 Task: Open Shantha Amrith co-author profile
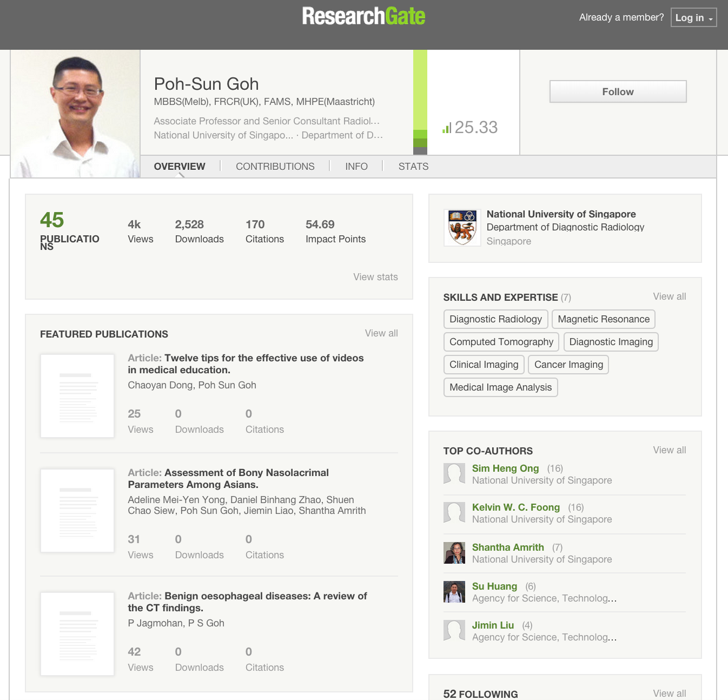tap(508, 547)
